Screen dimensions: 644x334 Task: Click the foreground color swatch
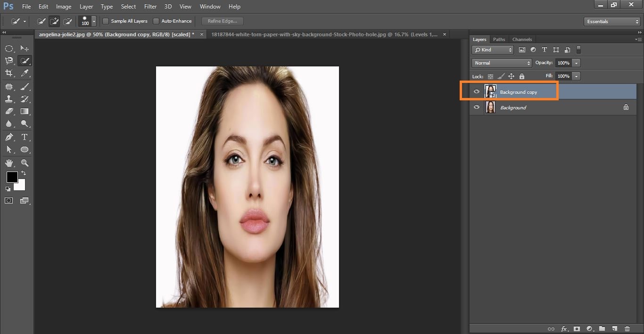click(12, 177)
